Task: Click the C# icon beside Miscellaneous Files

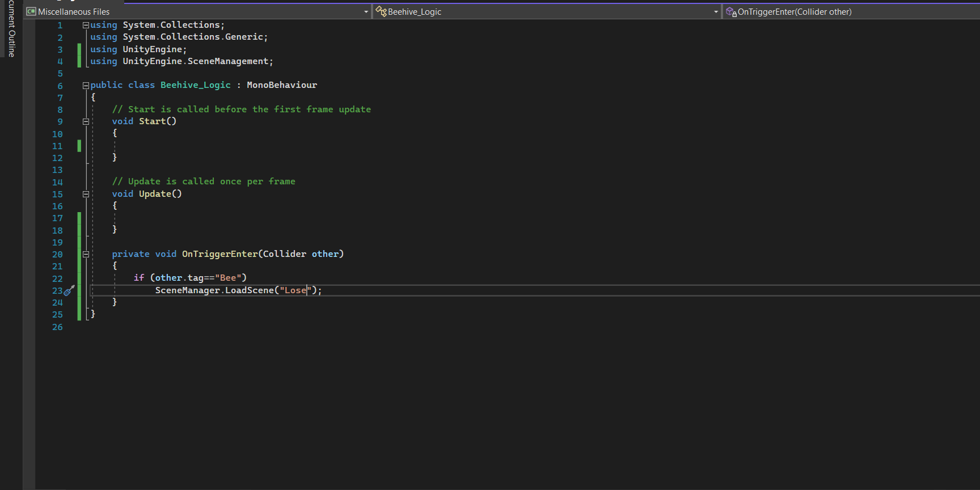Action: [31, 11]
